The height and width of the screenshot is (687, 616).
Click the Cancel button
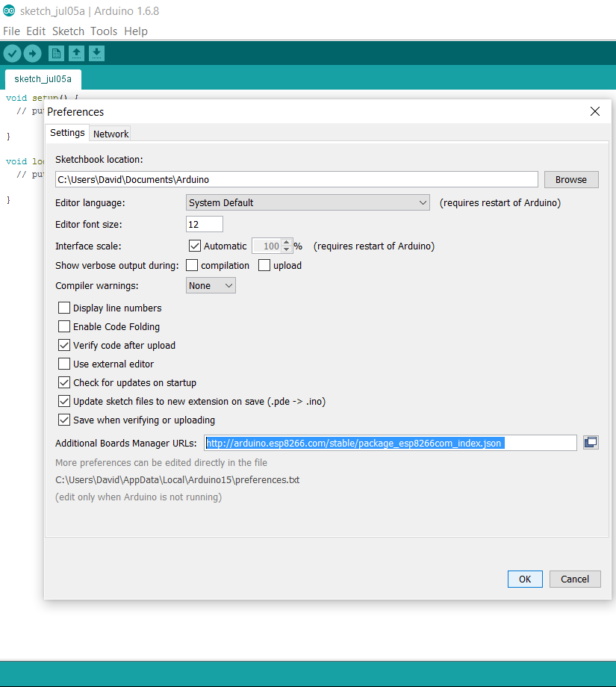click(x=575, y=579)
